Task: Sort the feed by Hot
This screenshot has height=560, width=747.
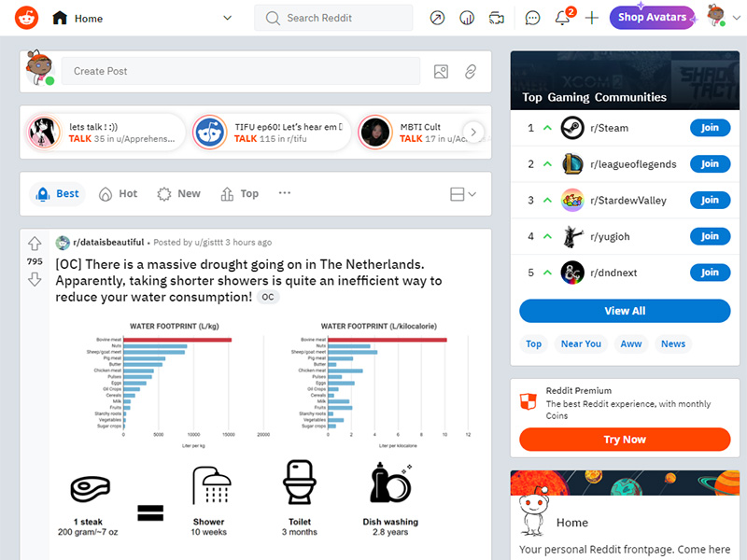Action: 118,194
